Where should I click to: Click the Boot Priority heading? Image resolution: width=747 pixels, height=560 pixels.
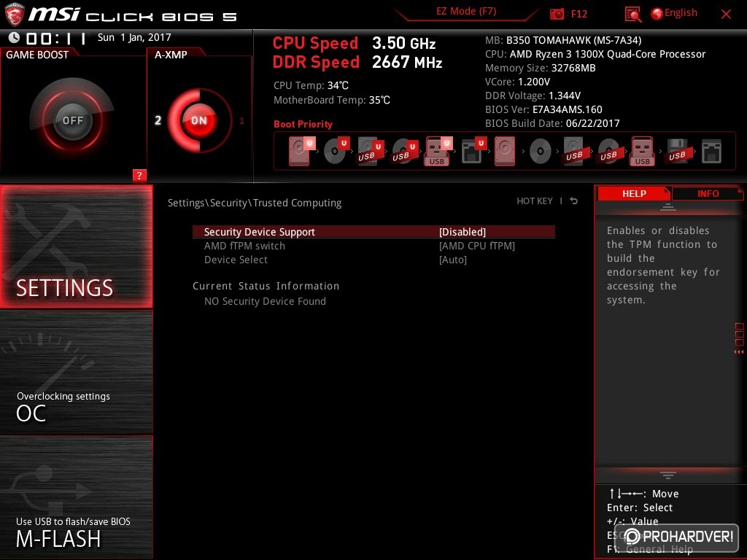303,124
